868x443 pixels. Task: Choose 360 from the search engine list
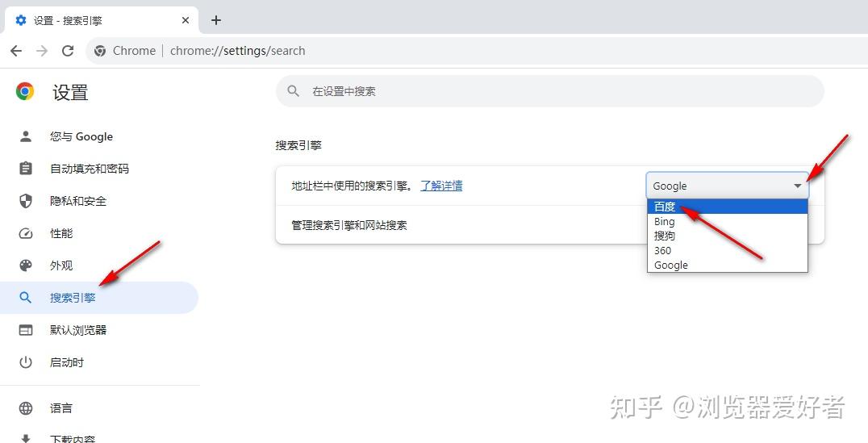tap(728, 250)
